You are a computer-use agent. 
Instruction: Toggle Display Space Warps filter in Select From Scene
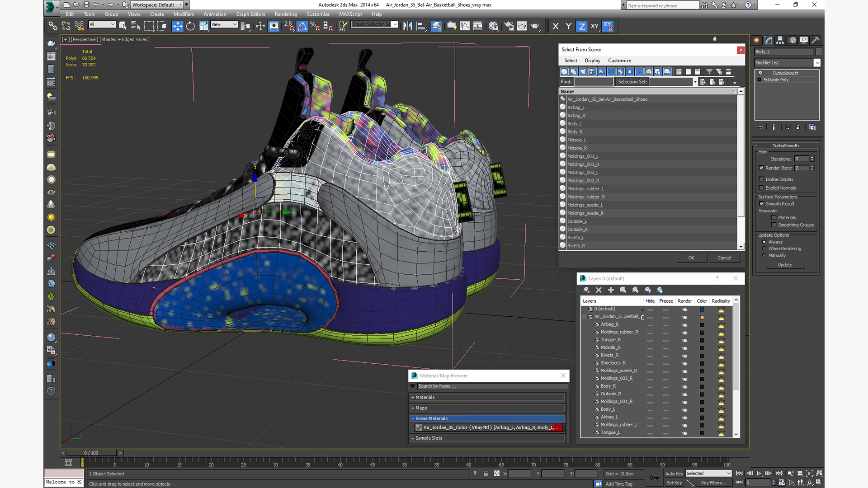click(611, 71)
